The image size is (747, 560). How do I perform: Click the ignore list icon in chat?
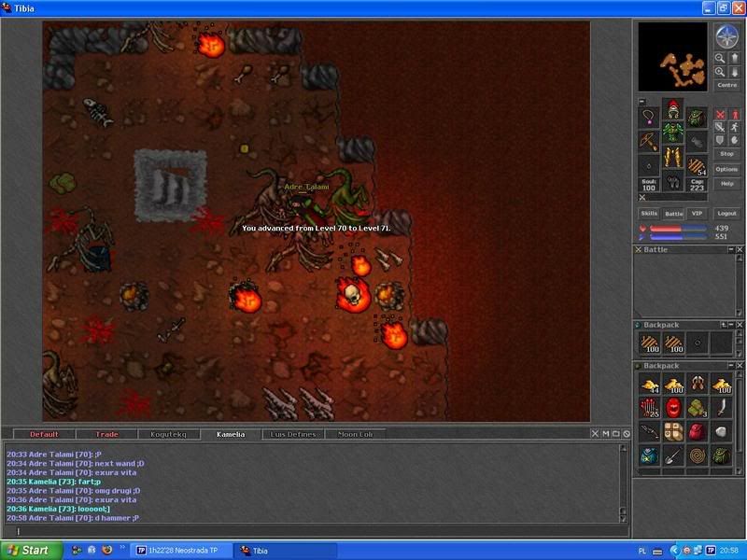[627, 434]
